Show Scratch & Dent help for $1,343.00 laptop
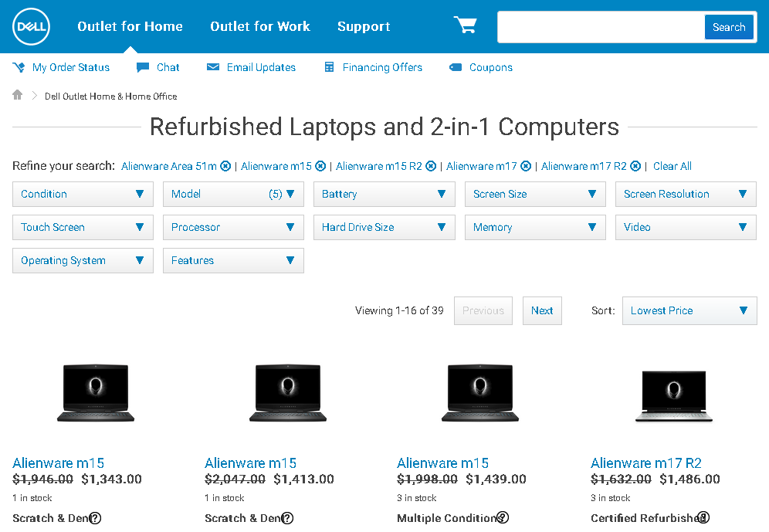769x532 pixels. [x=95, y=518]
